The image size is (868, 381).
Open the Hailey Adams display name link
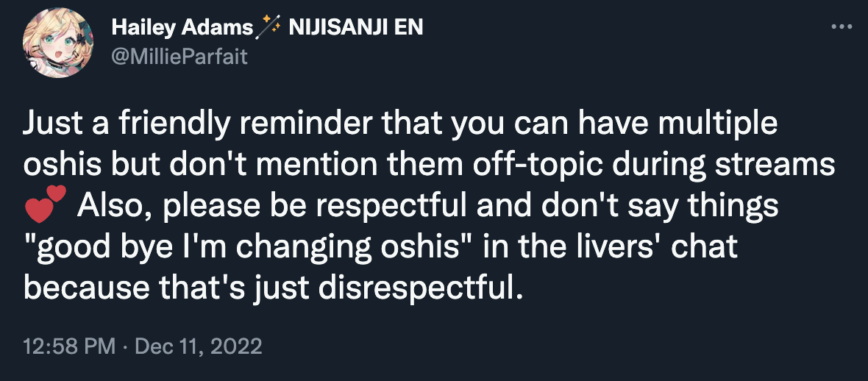pos(182,27)
